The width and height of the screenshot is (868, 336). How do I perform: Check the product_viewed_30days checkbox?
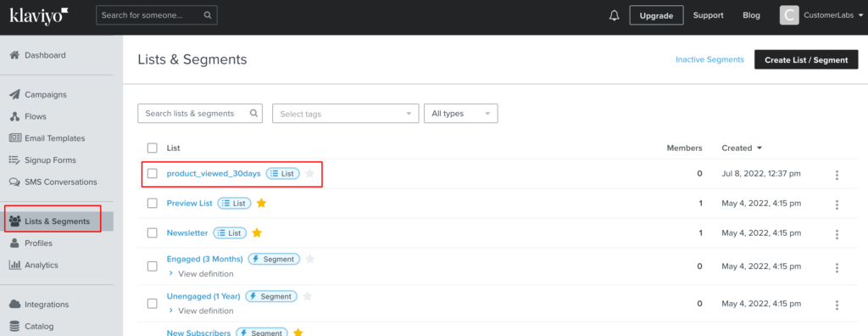(153, 174)
